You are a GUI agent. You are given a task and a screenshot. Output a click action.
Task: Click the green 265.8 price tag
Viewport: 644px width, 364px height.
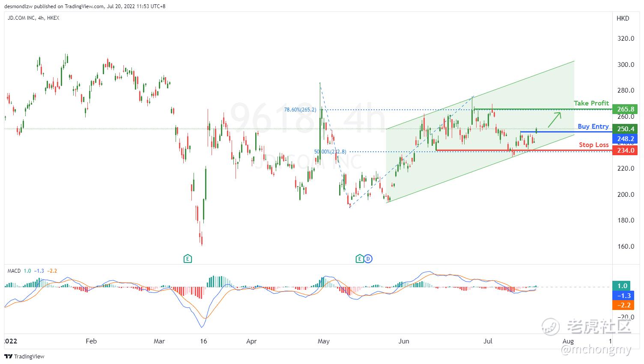point(626,109)
